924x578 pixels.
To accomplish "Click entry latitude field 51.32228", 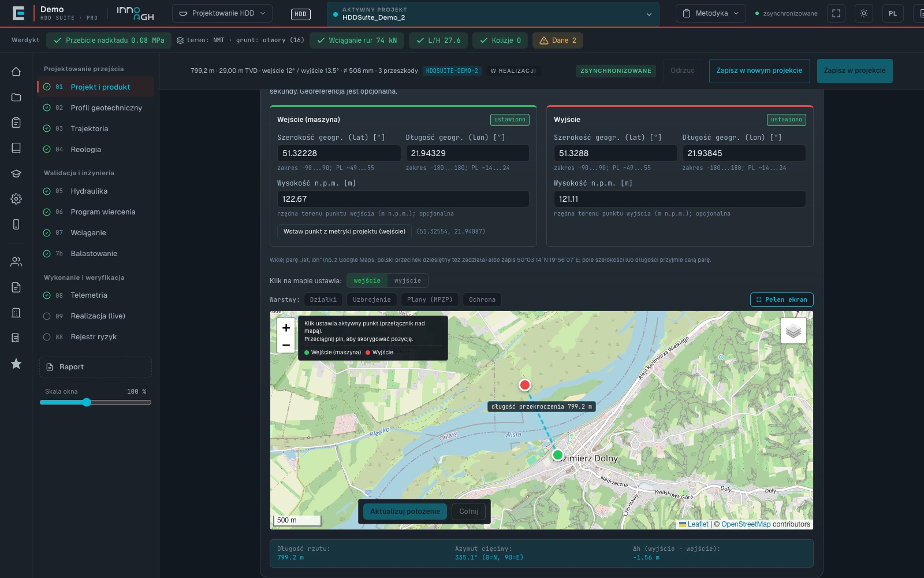I will (339, 153).
